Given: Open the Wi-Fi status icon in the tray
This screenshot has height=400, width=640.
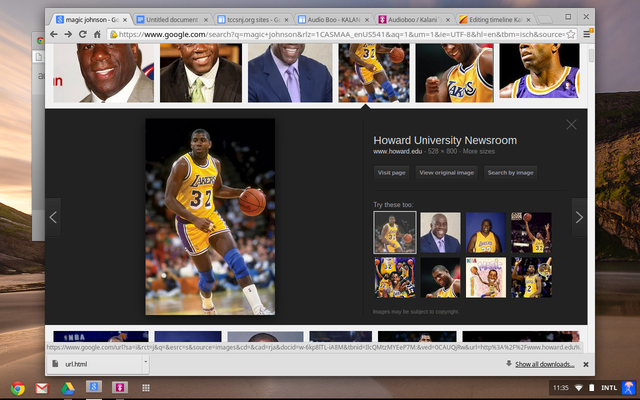Looking at the screenshot, I should coord(579,387).
